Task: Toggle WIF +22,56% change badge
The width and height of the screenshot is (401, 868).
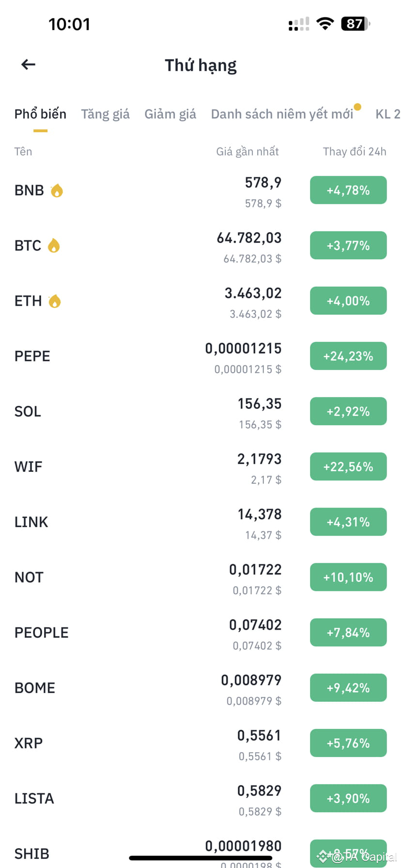Action: (x=348, y=466)
